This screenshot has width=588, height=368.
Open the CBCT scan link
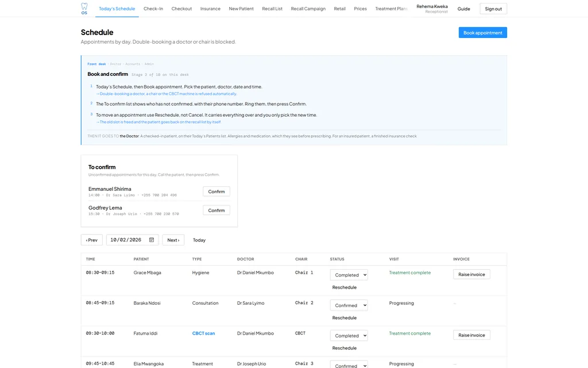point(203,333)
